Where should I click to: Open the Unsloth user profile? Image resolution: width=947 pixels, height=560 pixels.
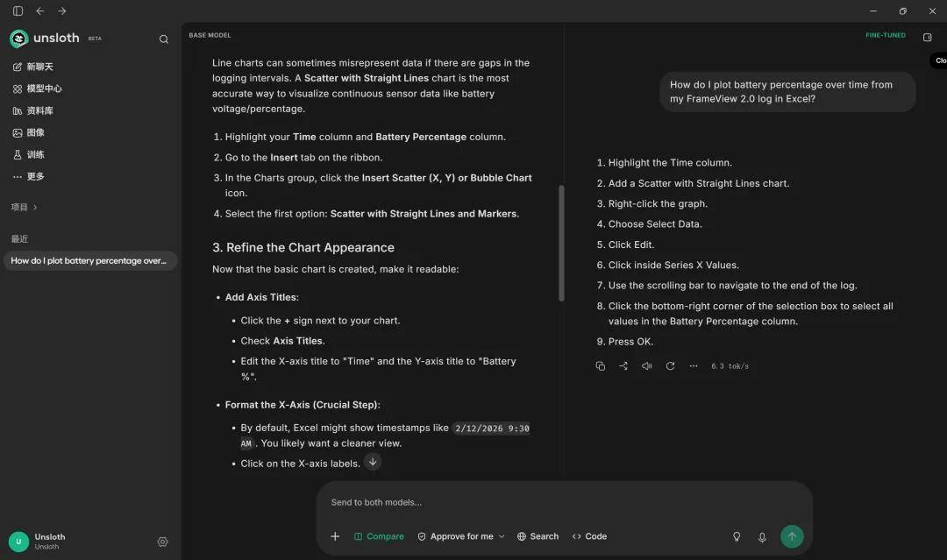38,542
